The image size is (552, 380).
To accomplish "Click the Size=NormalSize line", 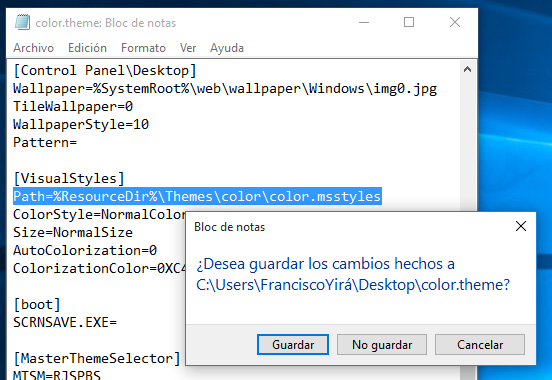I will [x=73, y=232].
